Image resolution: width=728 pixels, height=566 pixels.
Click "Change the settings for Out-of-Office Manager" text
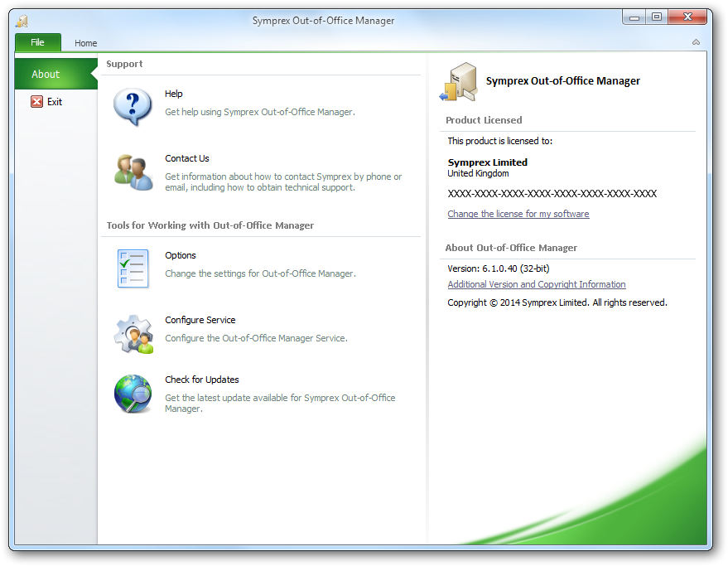260,273
